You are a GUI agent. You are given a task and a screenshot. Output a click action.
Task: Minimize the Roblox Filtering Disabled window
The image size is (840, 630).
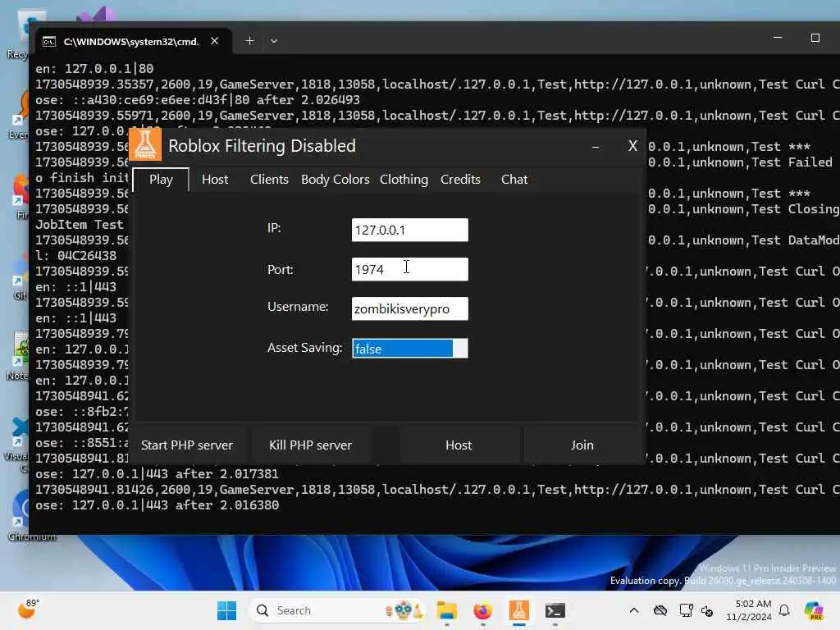click(596, 146)
